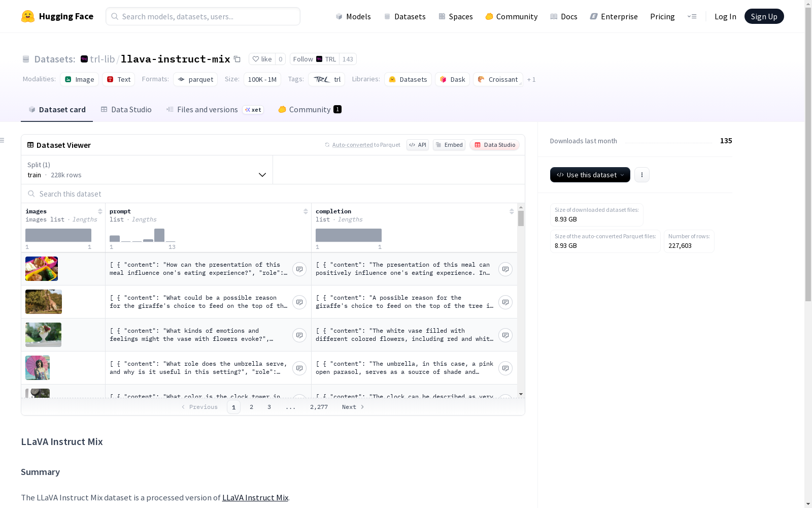Copy dataset name with the copy icon
The image size is (812, 508).
click(x=237, y=59)
